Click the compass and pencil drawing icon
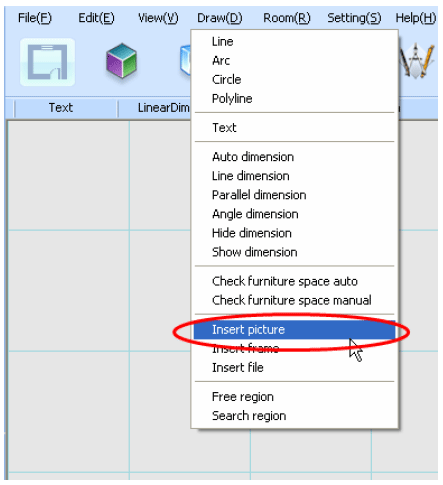443x485 pixels. click(418, 60)
